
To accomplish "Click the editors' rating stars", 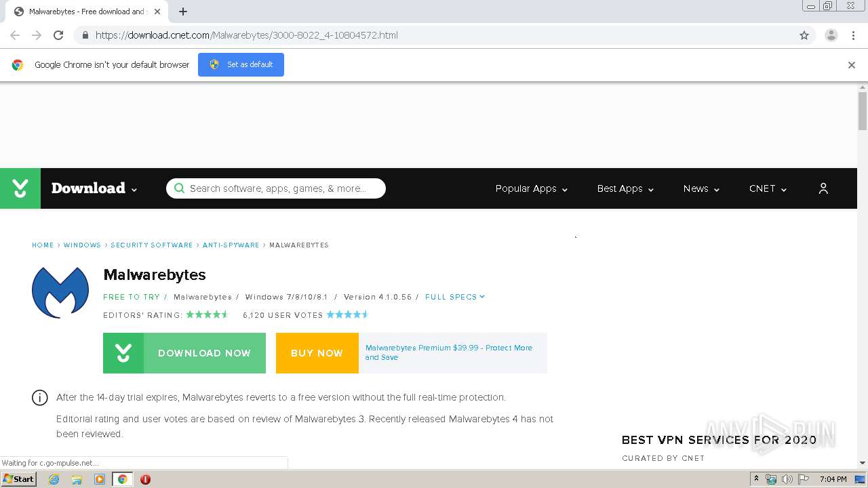I will (208, 314).
